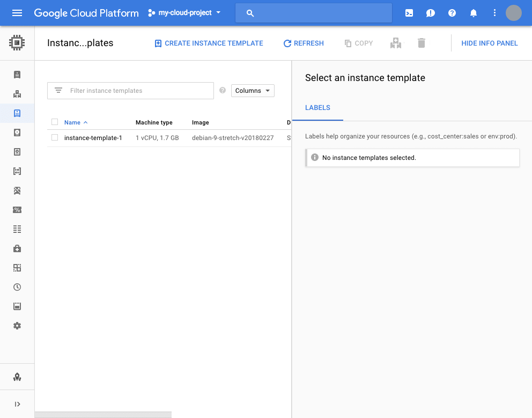Screen dimensions: 532x418
Task: Hide the info panel
Action: tap(489, 43)
